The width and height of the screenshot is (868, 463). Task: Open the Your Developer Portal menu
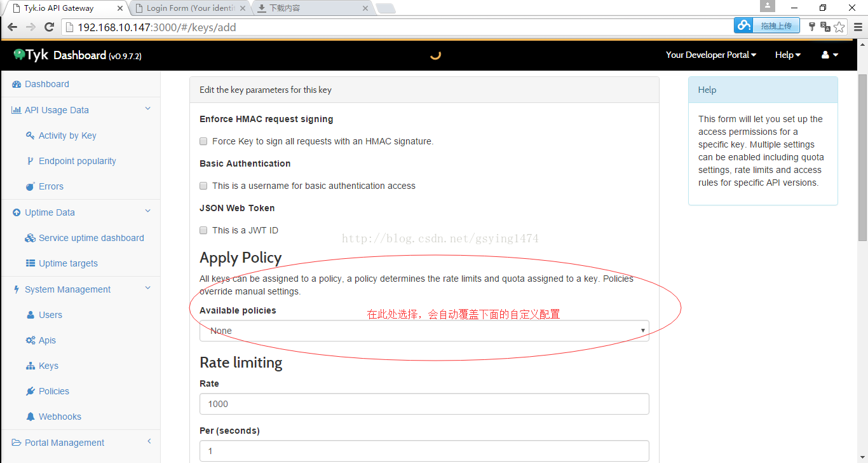pyautogui.click(x=711, y=55)
